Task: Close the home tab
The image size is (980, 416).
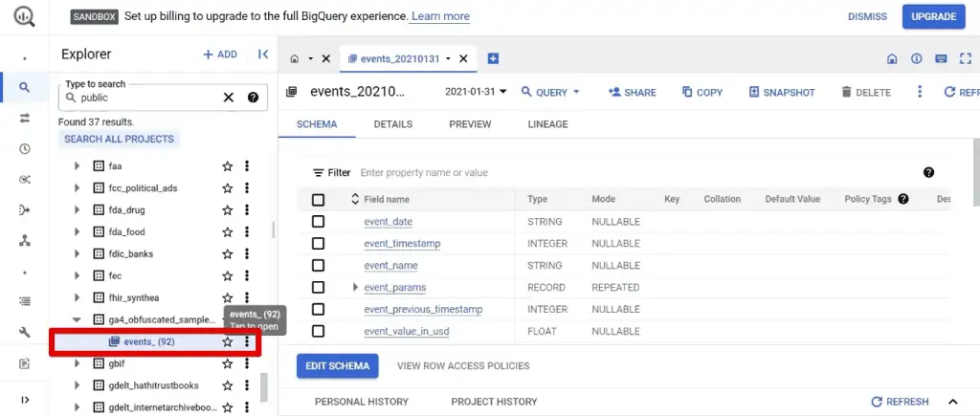Action: 325,58
